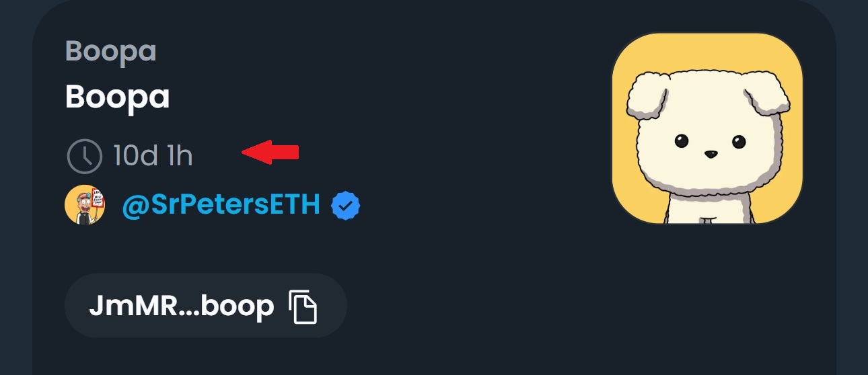Click the gray Boopa ticker label
Image resolution: width=868 pixels, height=375 pixels.
click(x=110, y=52)
